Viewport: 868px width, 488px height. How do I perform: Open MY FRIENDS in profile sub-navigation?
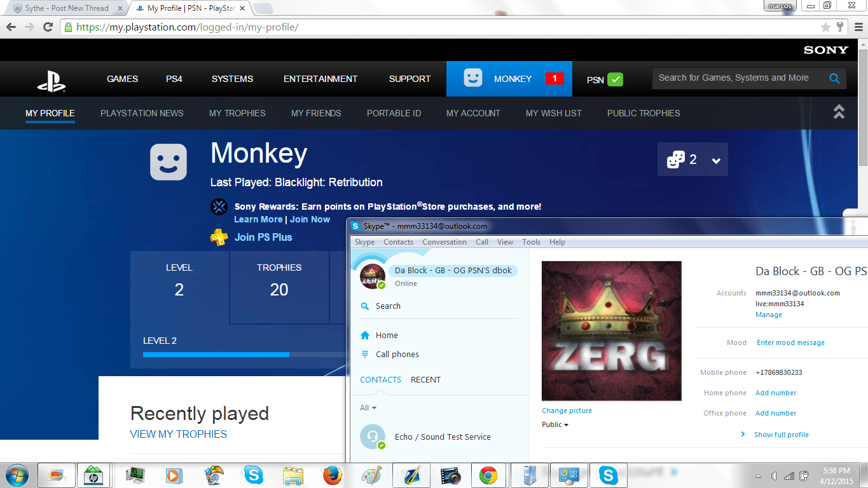pyautogui.click(x=316, y=113)
